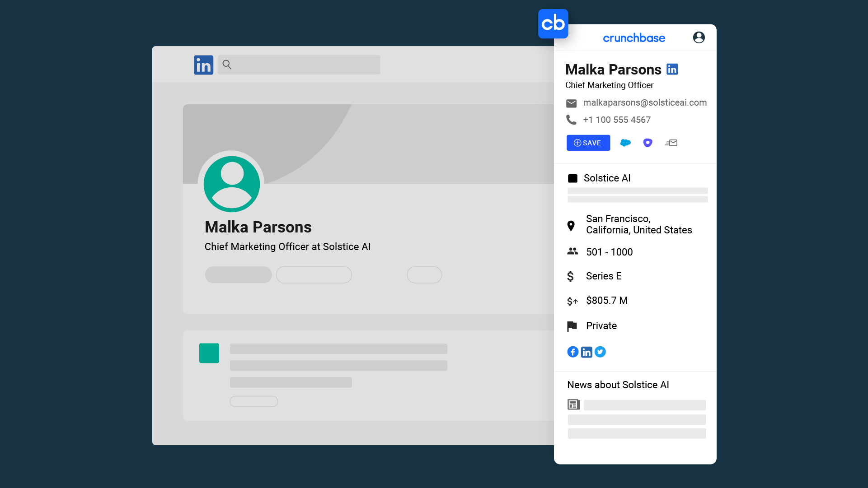The image size is (868, 488).
Task: Click 'San Francisco, California, United States' text
Action: (639, 224)
